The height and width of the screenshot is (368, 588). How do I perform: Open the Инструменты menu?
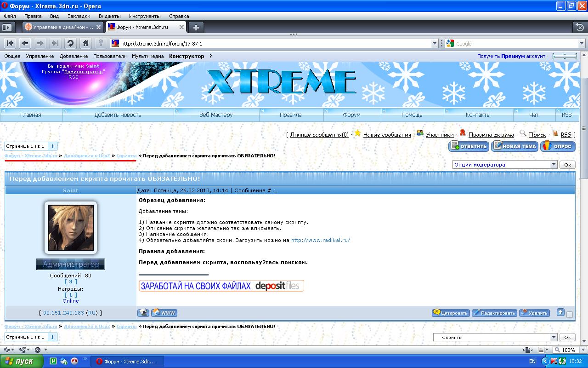click(145, 16)
